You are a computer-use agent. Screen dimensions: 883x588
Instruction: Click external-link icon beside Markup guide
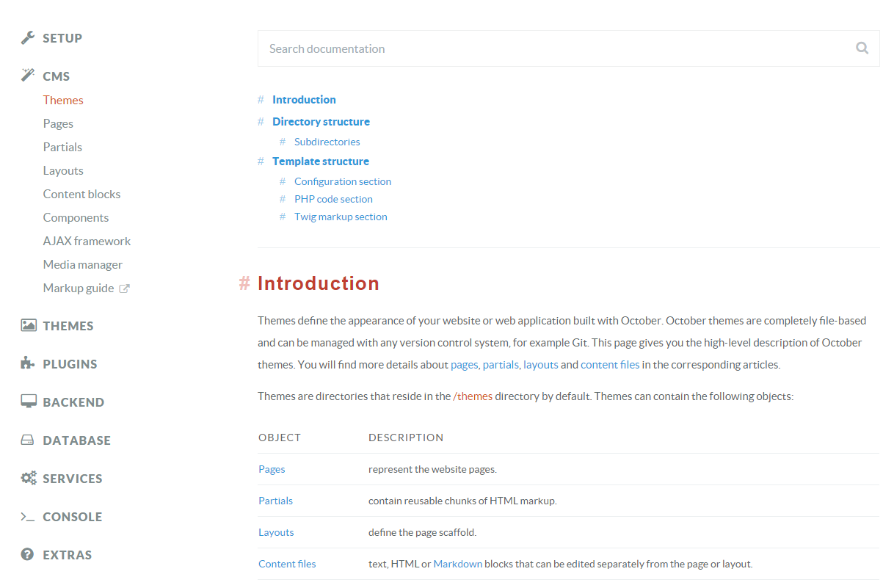click(x=125, y=288)
